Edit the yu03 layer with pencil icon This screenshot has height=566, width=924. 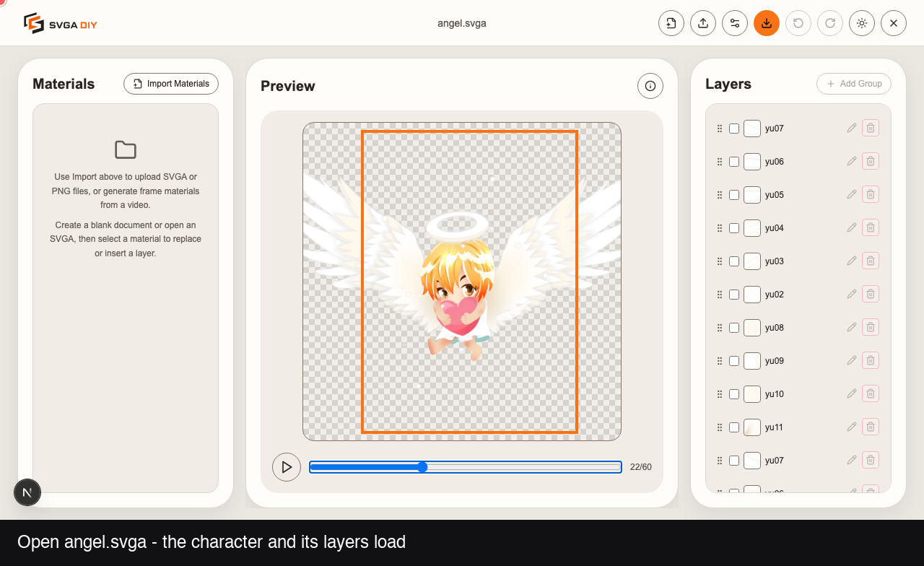[852, 261]
